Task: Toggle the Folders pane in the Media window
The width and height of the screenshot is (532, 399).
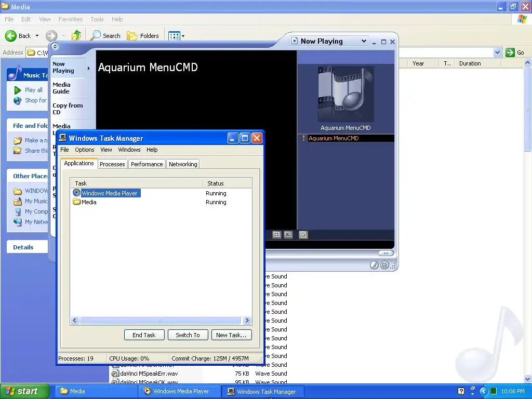Action: [x=143, y=36]
